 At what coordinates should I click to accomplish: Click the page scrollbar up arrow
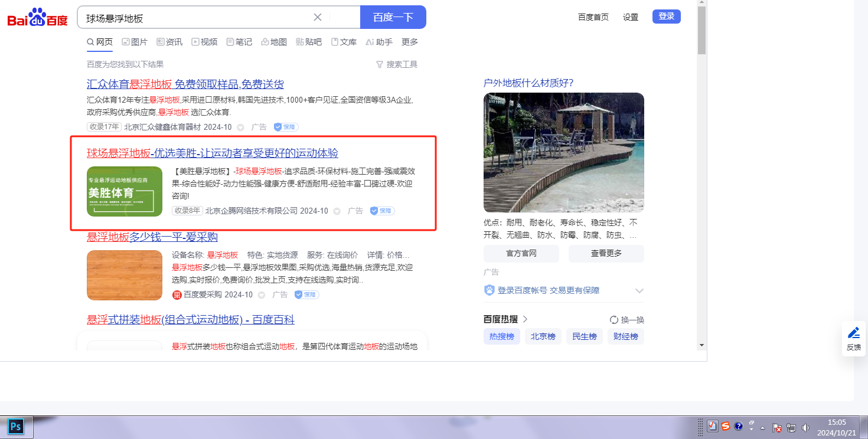coord(701,4)
